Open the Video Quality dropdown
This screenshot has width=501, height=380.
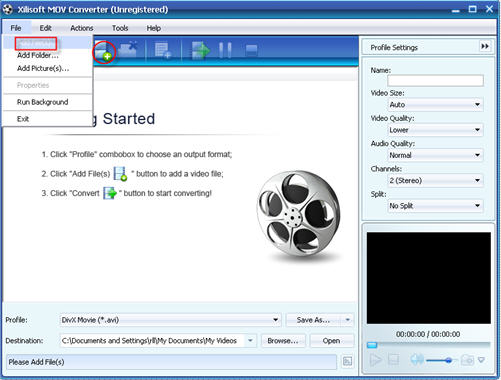click(x=435, y=130)
